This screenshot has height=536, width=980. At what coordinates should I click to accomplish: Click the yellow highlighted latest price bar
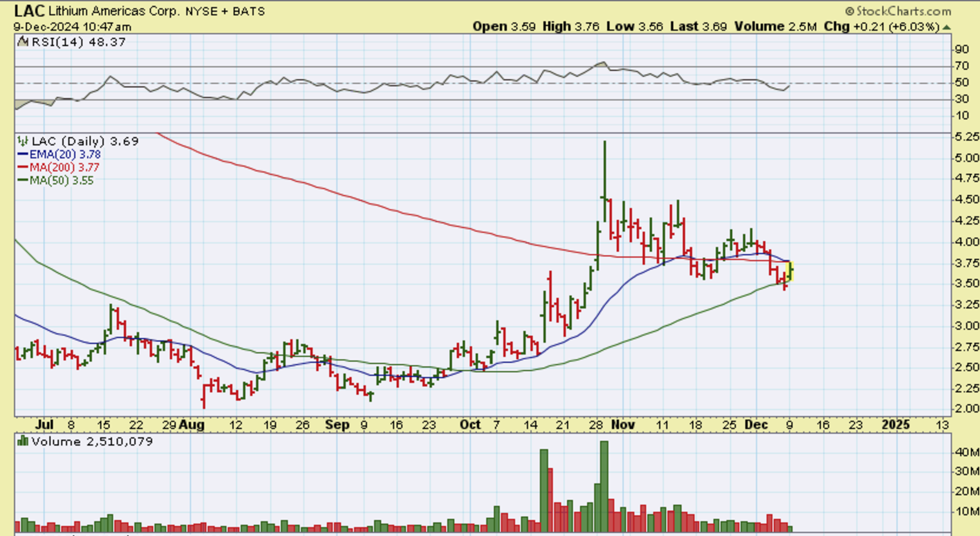click(x=791, y=272)
